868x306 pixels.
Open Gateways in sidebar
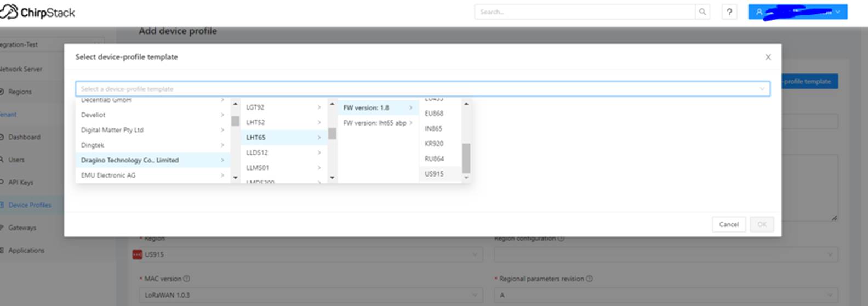click(x=22, y=228)
